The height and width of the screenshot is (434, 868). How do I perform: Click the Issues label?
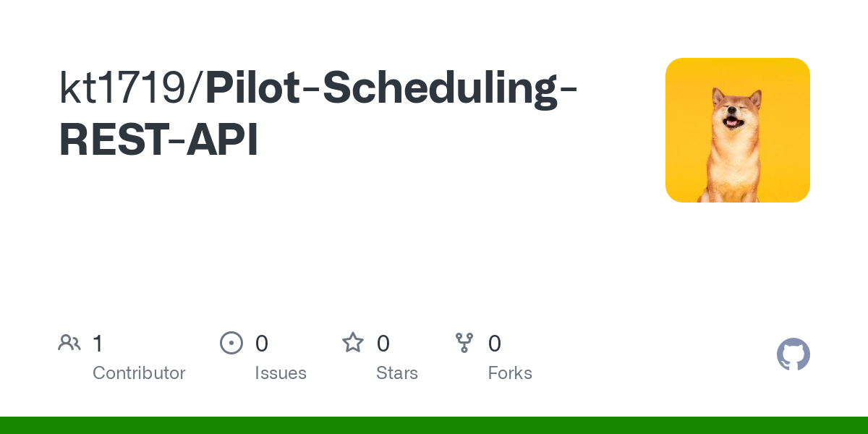click(281, 373)
